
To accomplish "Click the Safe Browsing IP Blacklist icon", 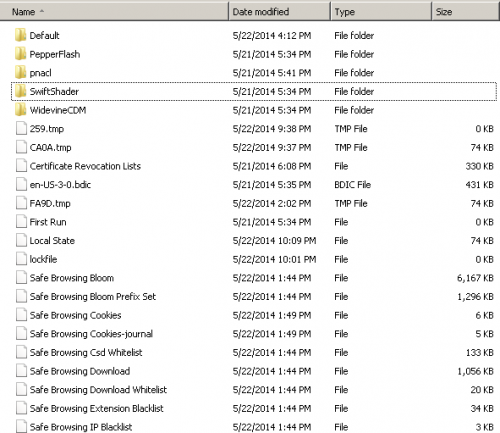I will pyautogui.click(x=21, y=427).
